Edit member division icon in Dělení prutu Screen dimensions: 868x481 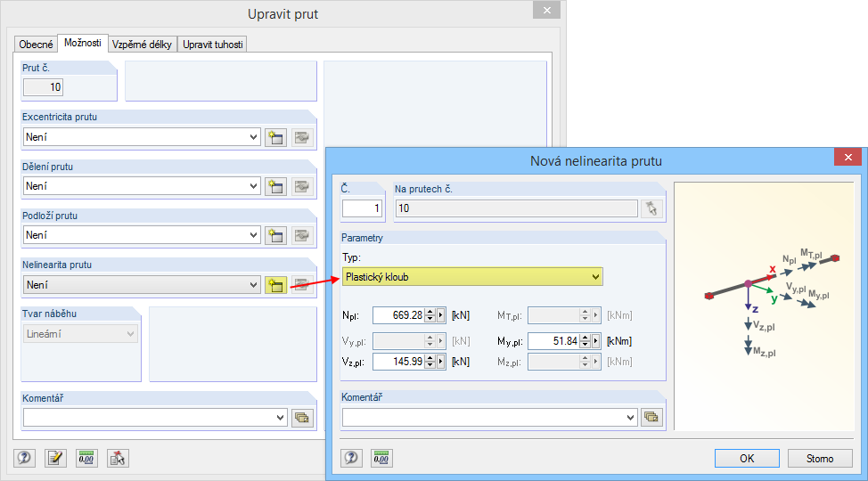pos(302,186)
